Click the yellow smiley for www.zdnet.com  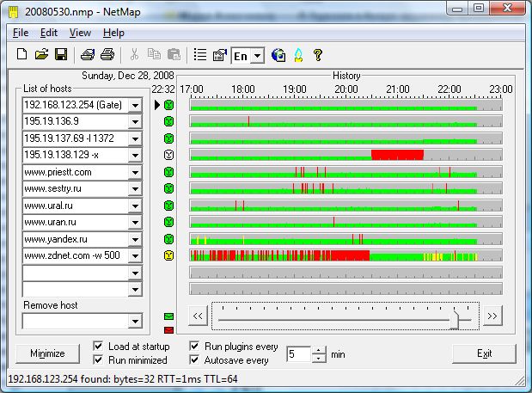(x=168, y=255)
